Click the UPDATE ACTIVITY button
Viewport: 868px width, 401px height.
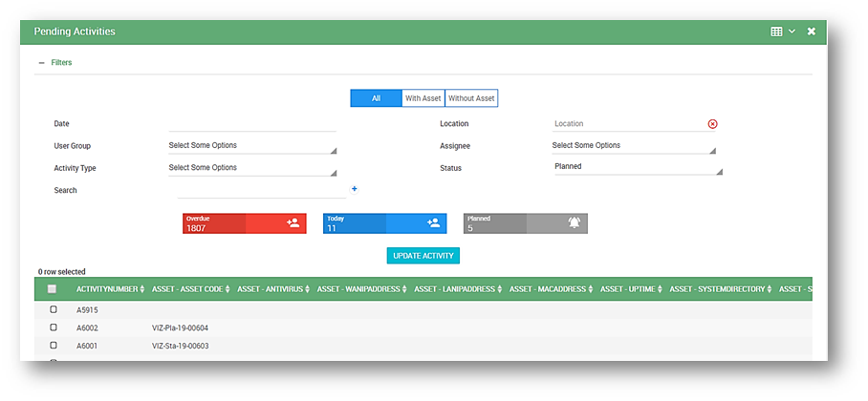coord(423,256)
